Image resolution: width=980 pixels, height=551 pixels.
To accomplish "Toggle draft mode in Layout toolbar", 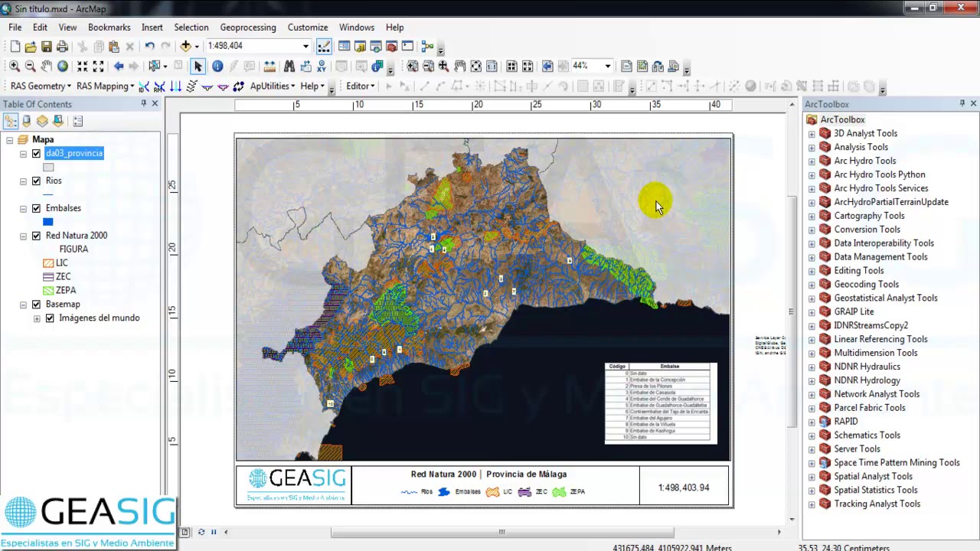I will point(626,67).
